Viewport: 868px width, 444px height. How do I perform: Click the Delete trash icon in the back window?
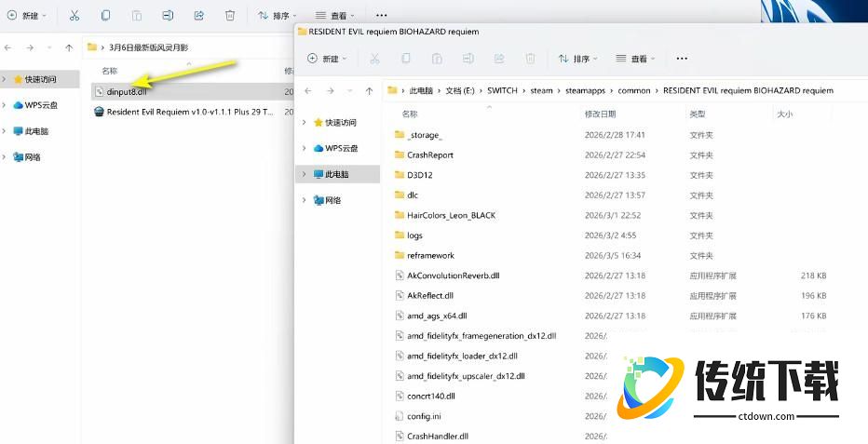[229, 16]
